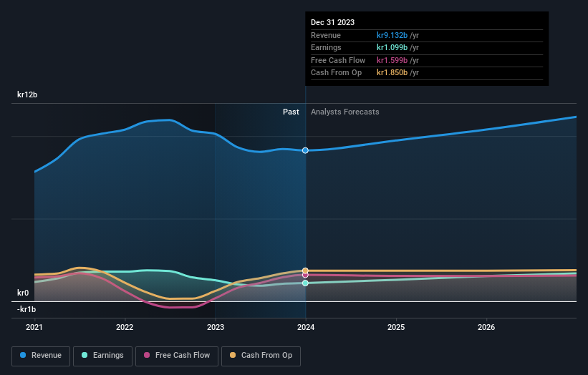Toggle the Free Cash Flow legend button
This screenshot has width=588, height=375.
tap(177, 356)
